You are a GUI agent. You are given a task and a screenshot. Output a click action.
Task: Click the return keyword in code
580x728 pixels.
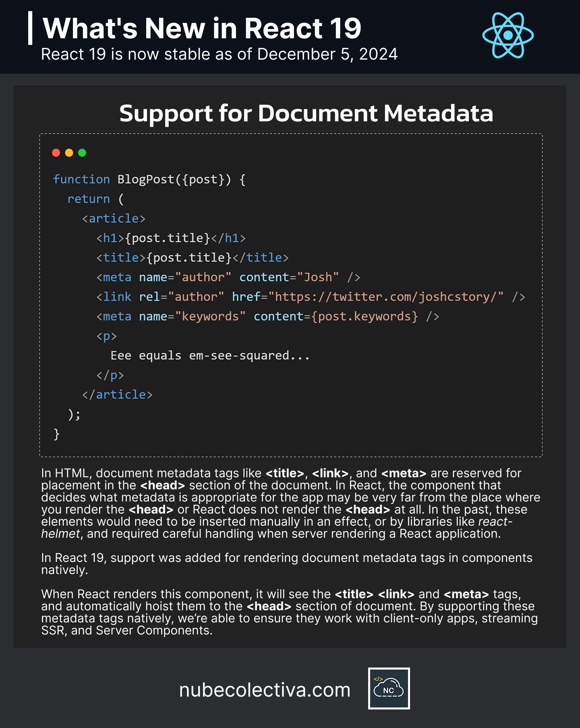[x=89, y=199]
